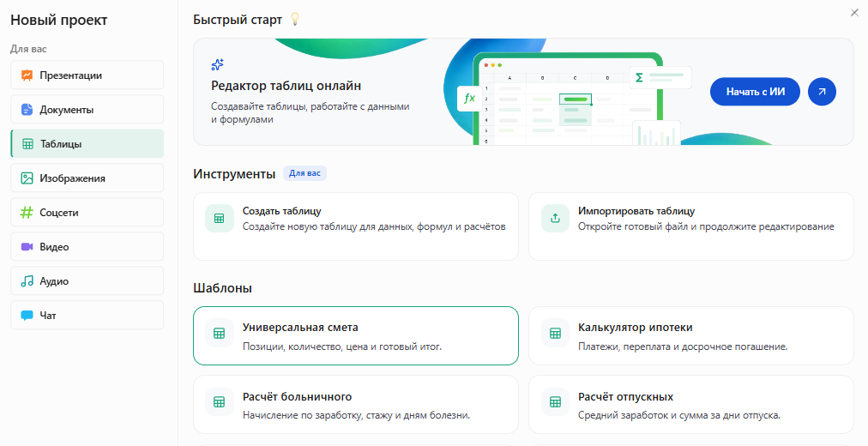Click the Импортировать таблицу upload icon
This screenshot has height=446, width=868.
pos(555,219)
